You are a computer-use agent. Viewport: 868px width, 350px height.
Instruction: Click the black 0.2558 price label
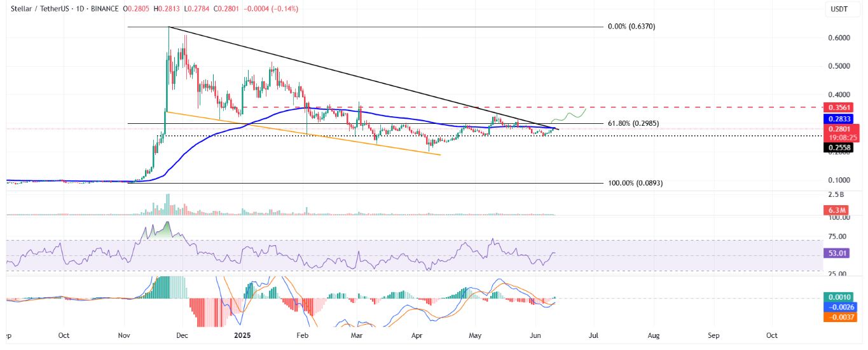click(x=841, y=148)
